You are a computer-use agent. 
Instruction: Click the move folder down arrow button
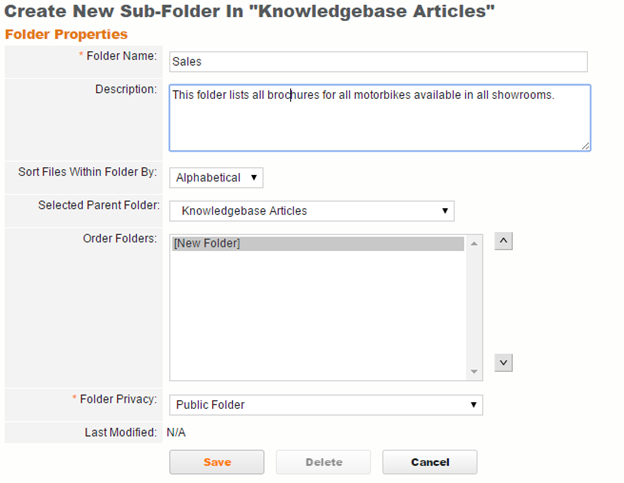504,363
